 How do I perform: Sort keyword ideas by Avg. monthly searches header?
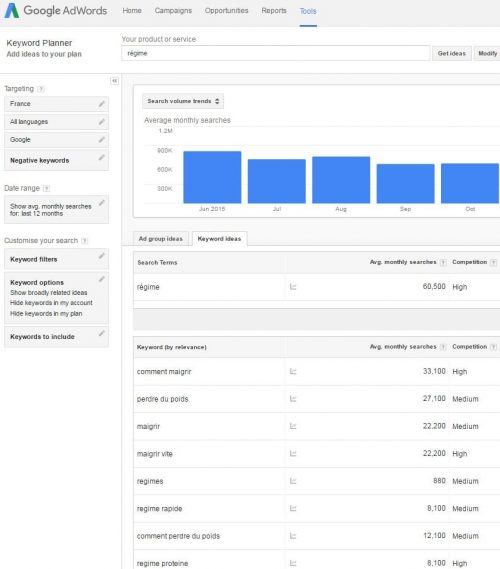click(x=403, y=347)
